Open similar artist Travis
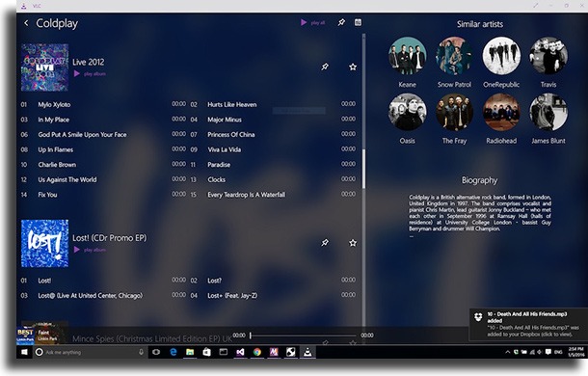This screenshot has width=588, height=376. [x=548, y=56]
